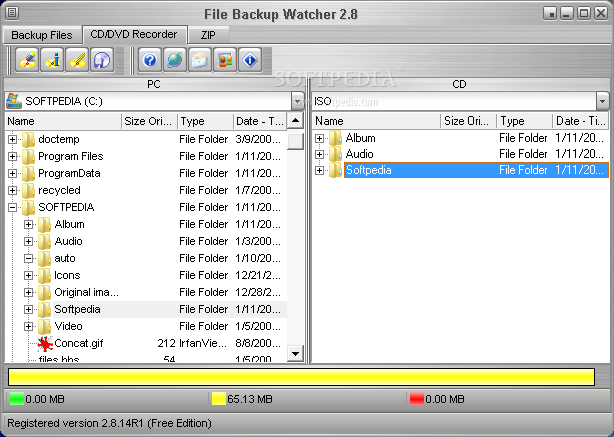The width and height of the screenshot is (614, 437).
Task: Click the PC pane vertical scrollbar thumb
Action: coord(295,141)
